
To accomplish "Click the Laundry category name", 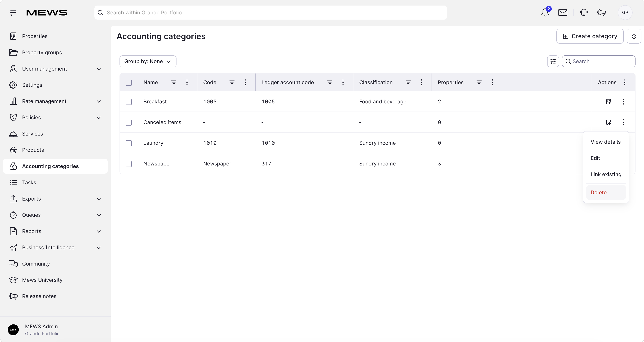I will [x=153, y=143].
